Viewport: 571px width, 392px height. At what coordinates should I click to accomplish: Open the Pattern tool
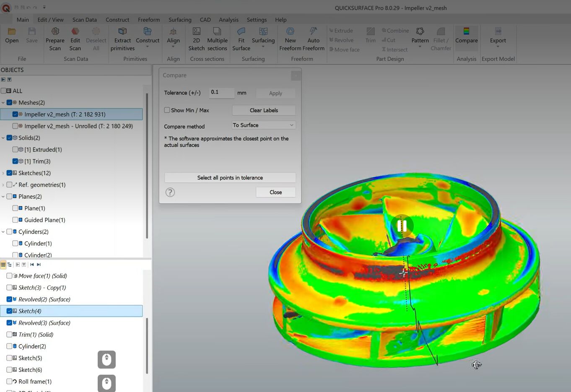pos(420,38)
